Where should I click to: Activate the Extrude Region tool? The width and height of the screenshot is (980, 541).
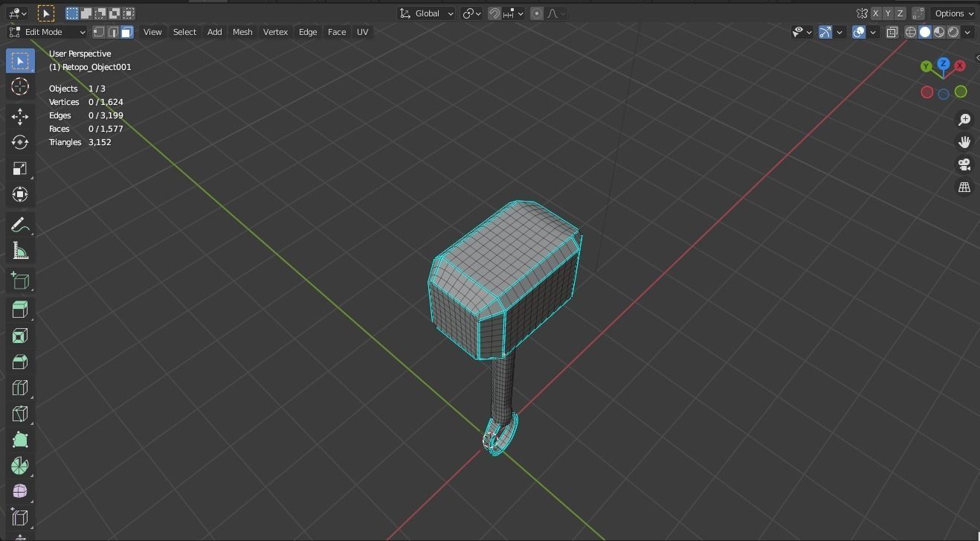click(20, 310)
